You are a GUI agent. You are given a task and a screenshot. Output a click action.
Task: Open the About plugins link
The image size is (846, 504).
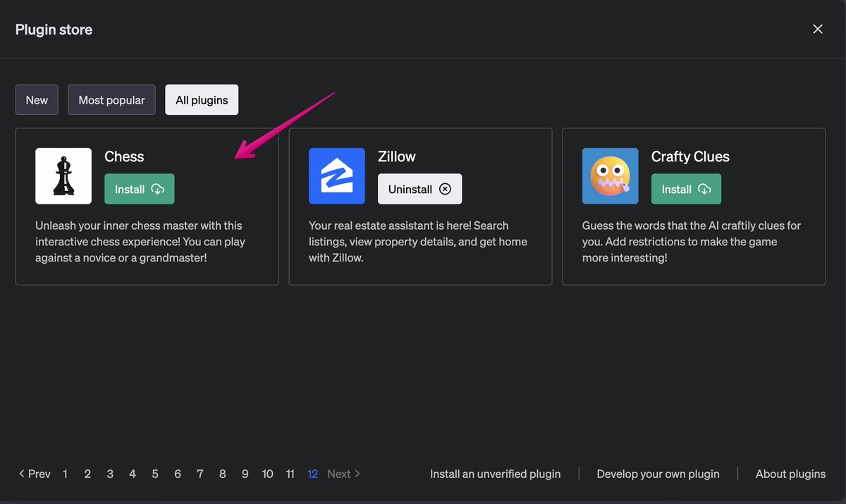tap(791, 474)
